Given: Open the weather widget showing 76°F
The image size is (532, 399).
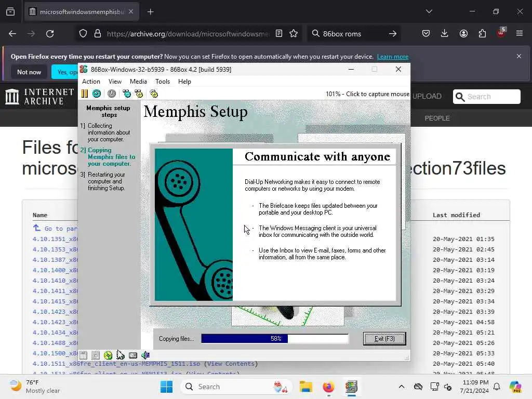Looking at the screenshot, I should tap(35, 387).
